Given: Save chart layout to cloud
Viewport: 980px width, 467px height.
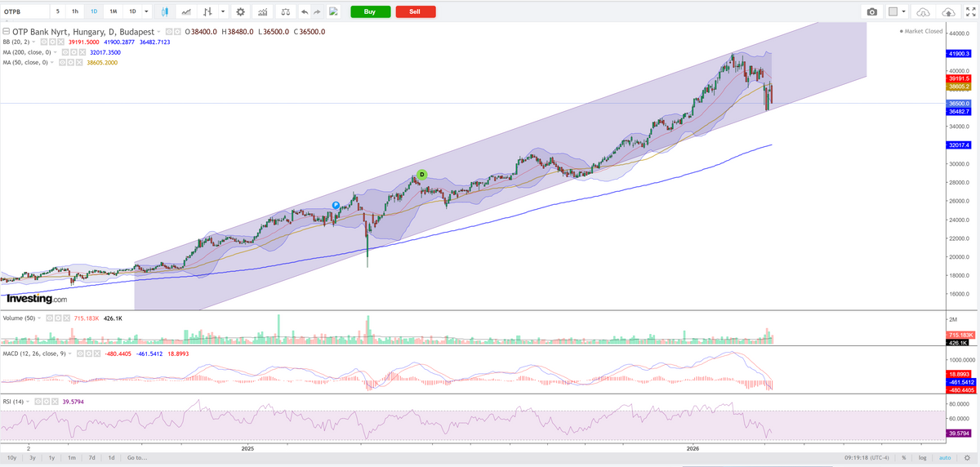Looking at the screenshot, I should tap(948, 11).
